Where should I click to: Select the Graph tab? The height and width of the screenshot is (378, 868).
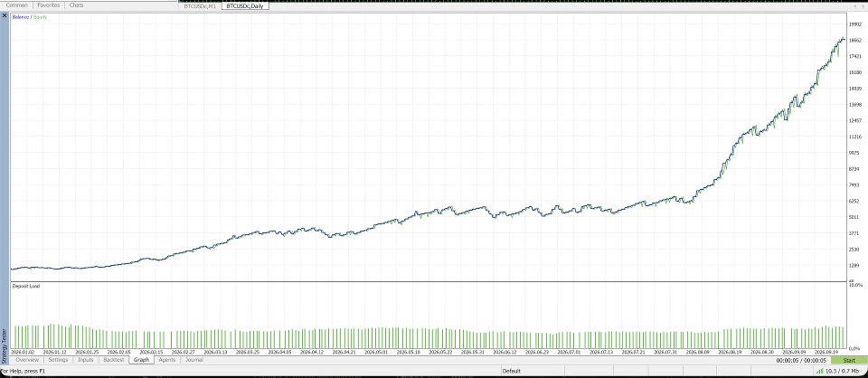(142, 360)
